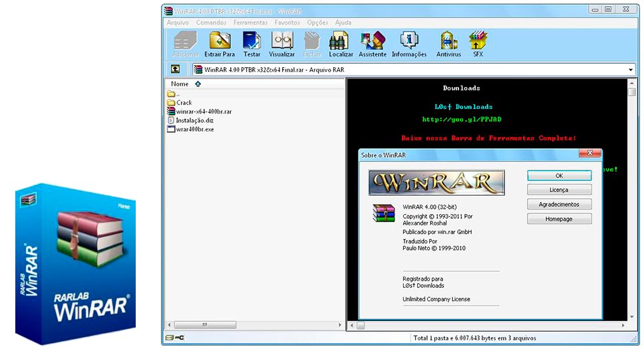
Task: Click file list scrollbar right arrow
Action: click(x=340, y=325)
